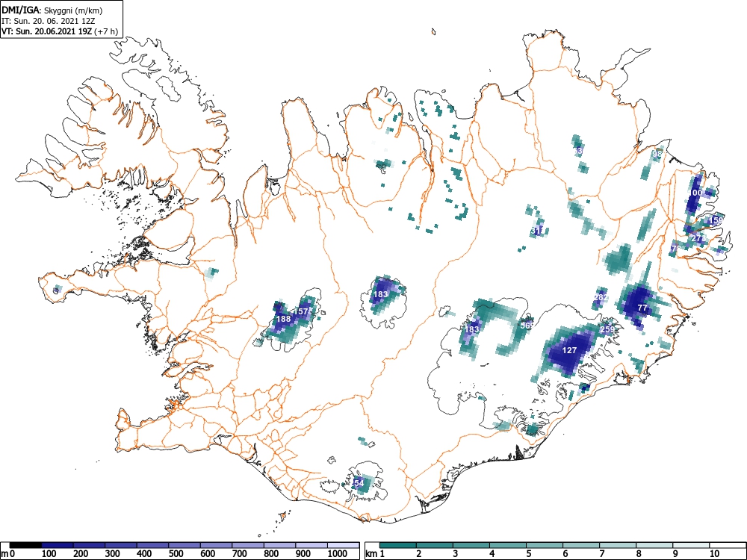Image resolution: width=747 pixels, height=560 pixels.
Task: Click the '77' value in the eastern blue patch
Action: pyautogui.click(x=642, y=308)
